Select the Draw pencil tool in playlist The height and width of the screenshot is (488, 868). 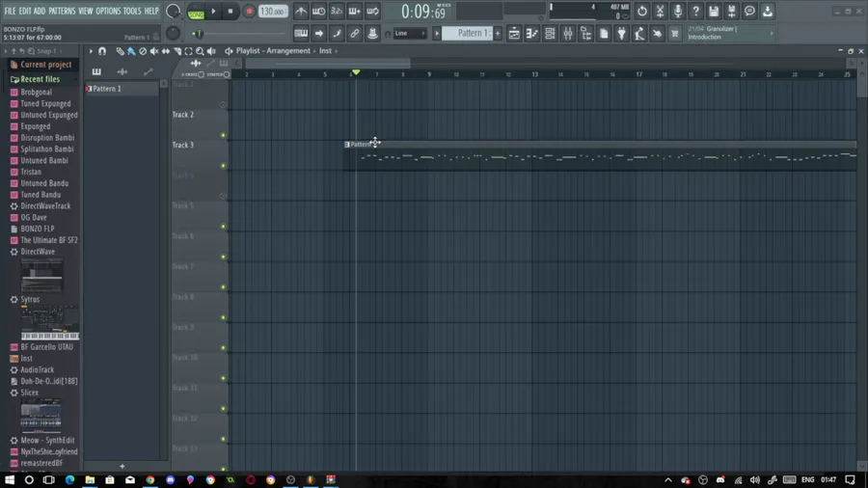click(120, 51)
